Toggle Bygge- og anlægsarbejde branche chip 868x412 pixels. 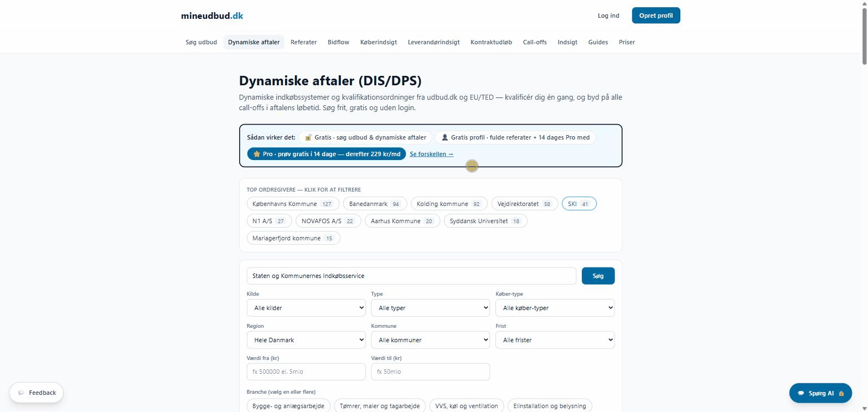click(288, 406)
